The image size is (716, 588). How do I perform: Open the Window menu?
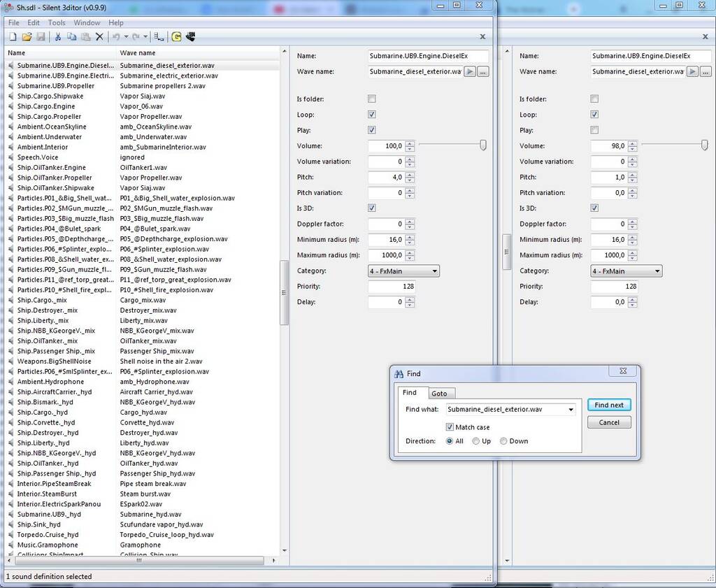pyautogui.click(x=87, y=23)
